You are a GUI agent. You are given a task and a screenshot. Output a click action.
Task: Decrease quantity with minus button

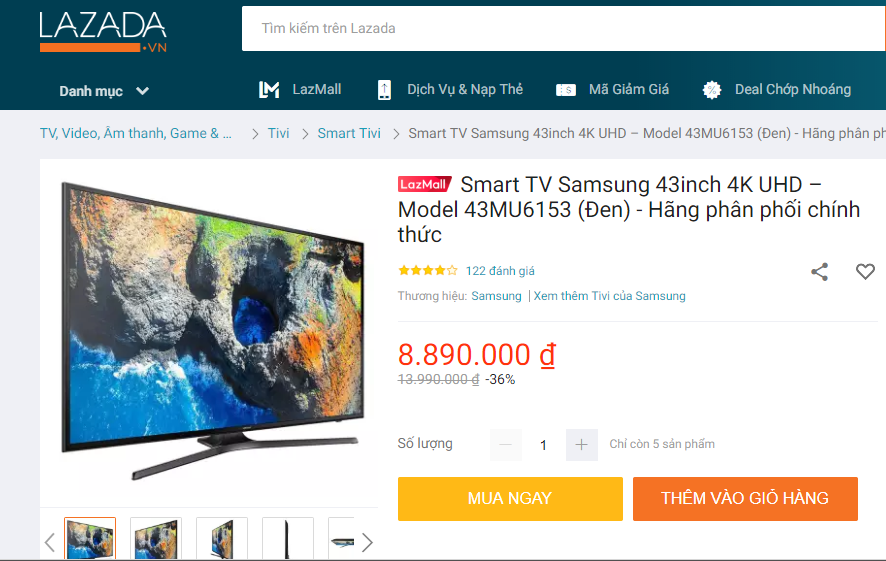[x=506, y=445]
